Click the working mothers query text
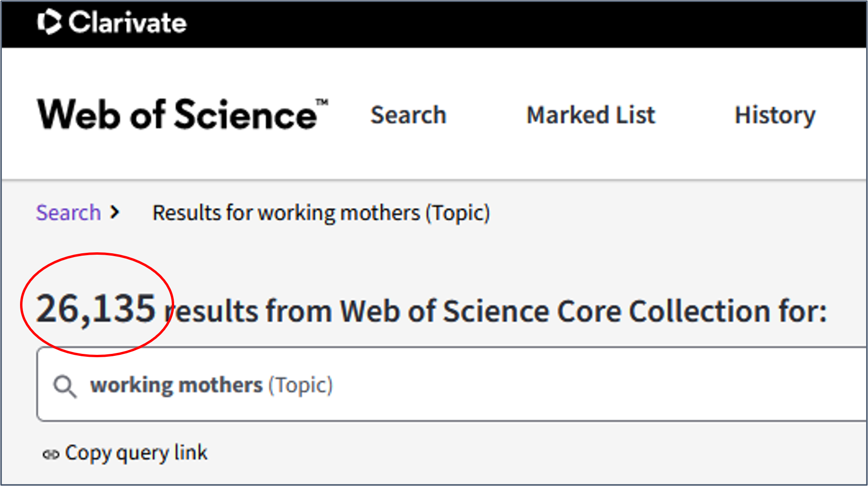This screenshot has width=868, height=486. pyautogui.click(x=177, y=385)
